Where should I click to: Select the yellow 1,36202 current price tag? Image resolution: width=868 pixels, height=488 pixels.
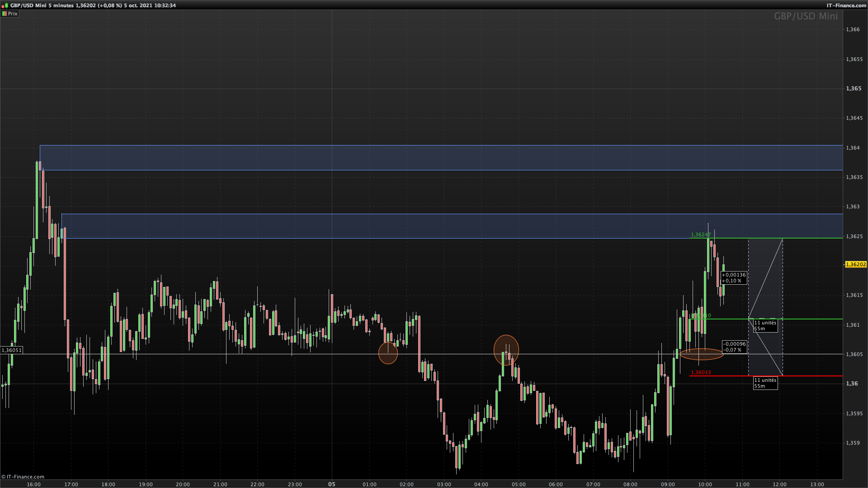click(x=855, y=264)
